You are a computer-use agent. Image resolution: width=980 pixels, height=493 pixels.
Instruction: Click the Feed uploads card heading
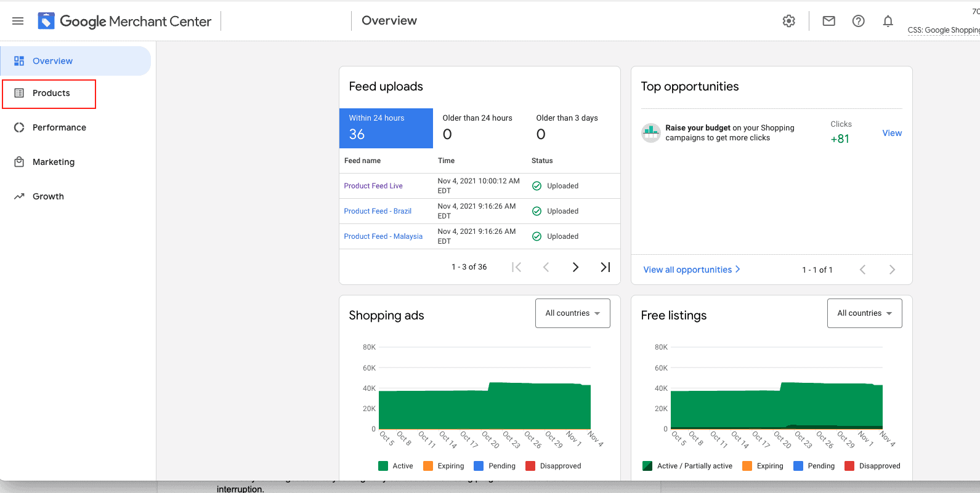tap(386, 87)
